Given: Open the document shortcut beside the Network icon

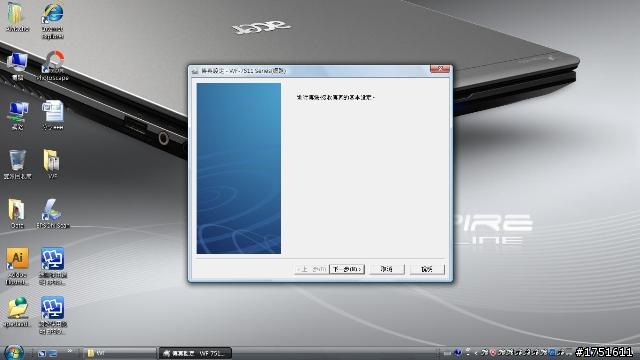Looking at the screenshot, I should coord(53,116).
